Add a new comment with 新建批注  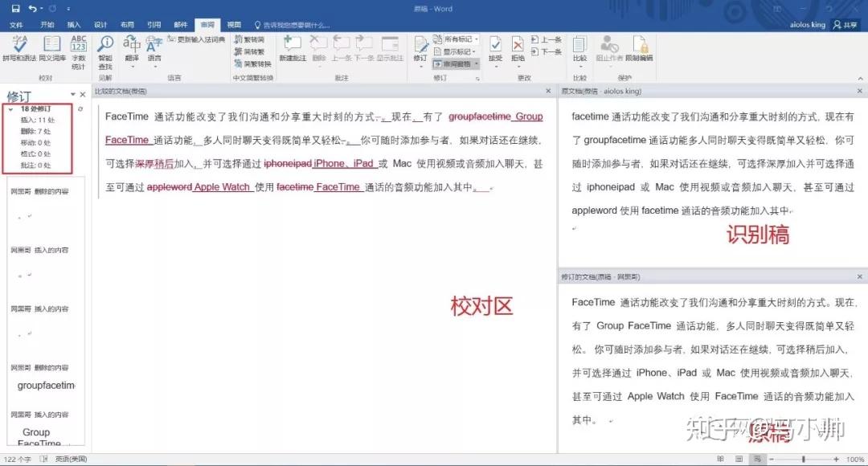(293, 48)
